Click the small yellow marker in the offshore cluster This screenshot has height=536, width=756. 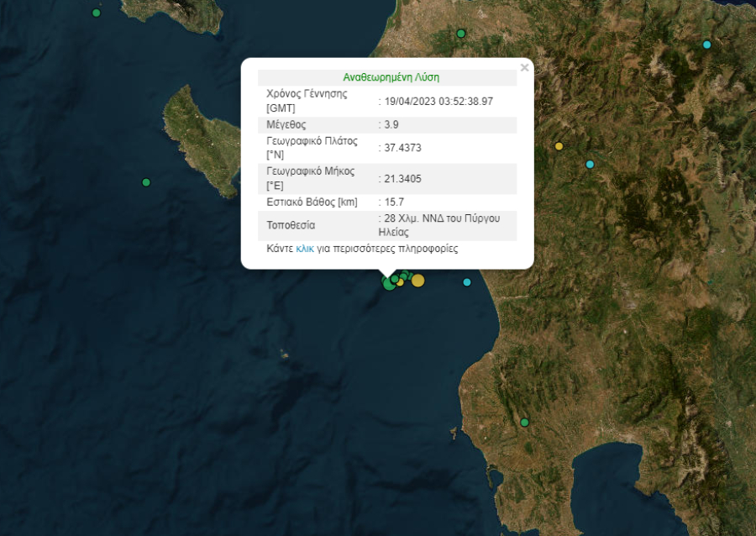coord(401,282)
